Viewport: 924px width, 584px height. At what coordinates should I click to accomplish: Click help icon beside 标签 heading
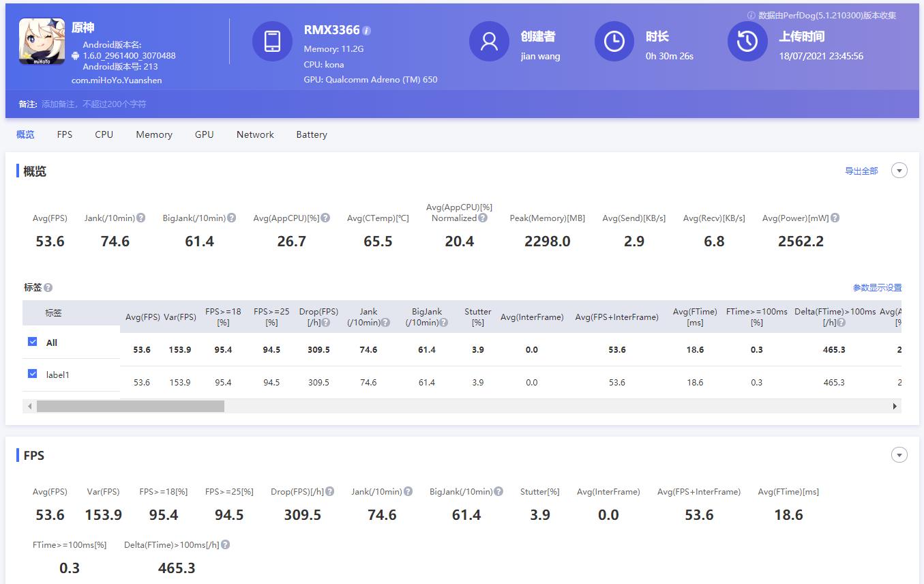48,288
